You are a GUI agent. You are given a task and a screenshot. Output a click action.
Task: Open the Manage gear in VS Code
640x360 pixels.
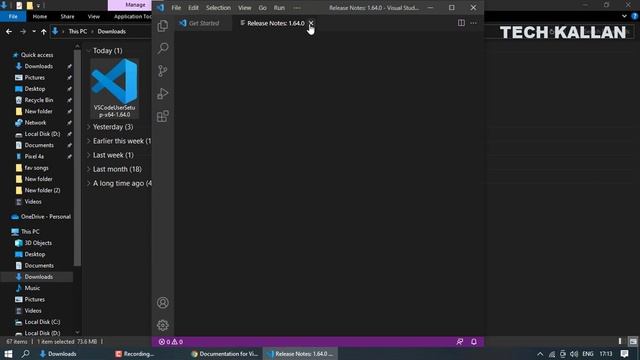coord(162,325)
